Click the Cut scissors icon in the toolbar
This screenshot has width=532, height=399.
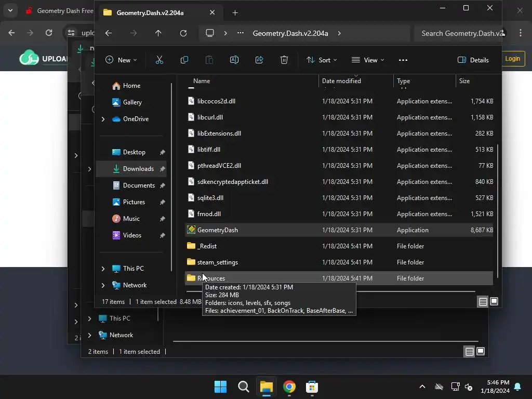coord(159,60)
